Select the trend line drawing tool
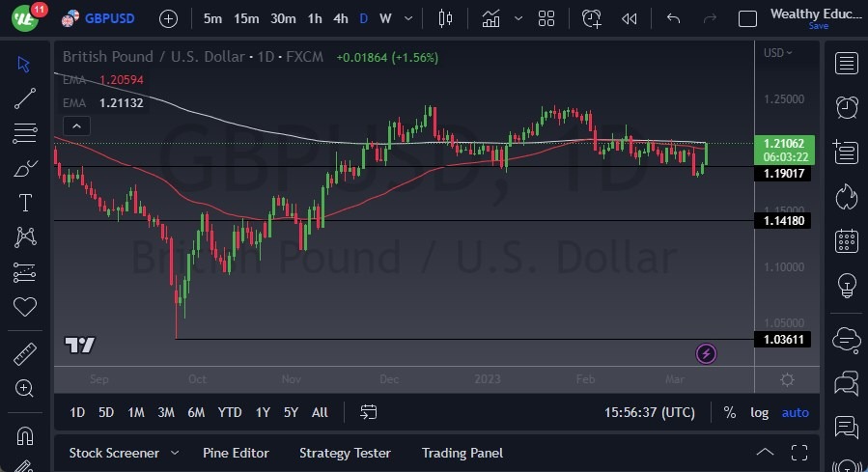 (25, 97)
